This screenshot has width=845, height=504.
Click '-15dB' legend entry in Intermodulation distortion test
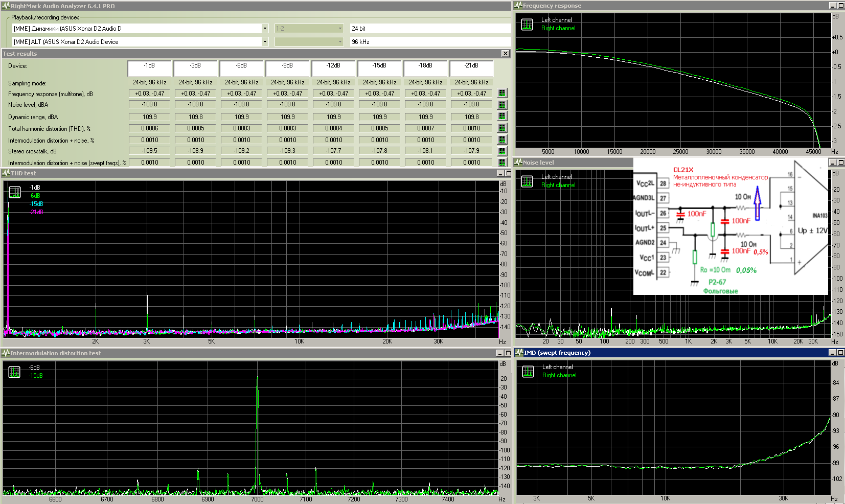tap(36, 376)
